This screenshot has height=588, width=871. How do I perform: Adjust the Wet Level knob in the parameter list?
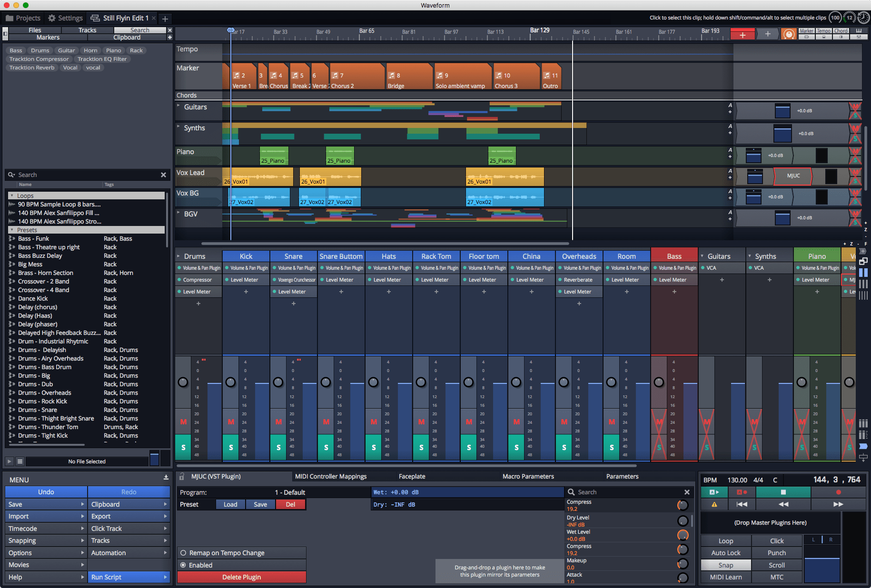pos(683,534)
